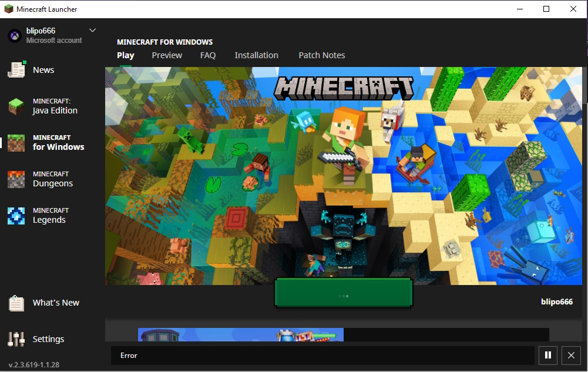588x372 pixels.
Task: Click the blipo666 gamertag under the banner
Action: (x=556, y=302)
